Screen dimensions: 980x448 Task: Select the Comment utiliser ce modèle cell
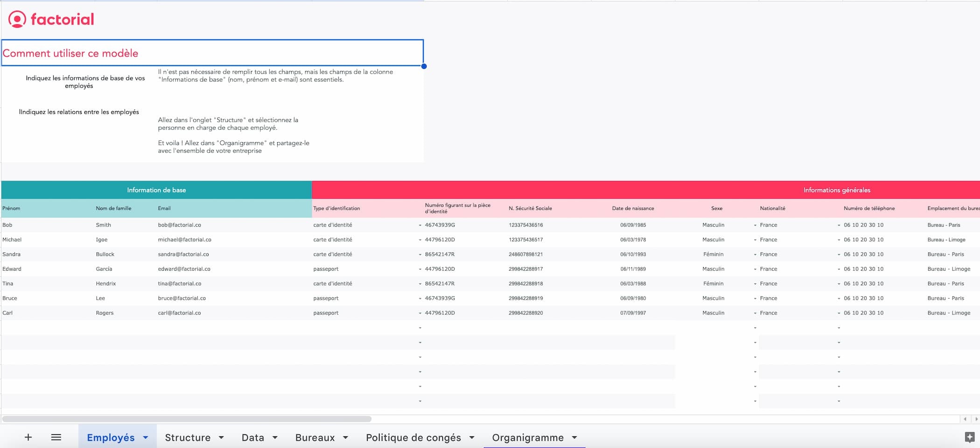click(x=212, y=53)
